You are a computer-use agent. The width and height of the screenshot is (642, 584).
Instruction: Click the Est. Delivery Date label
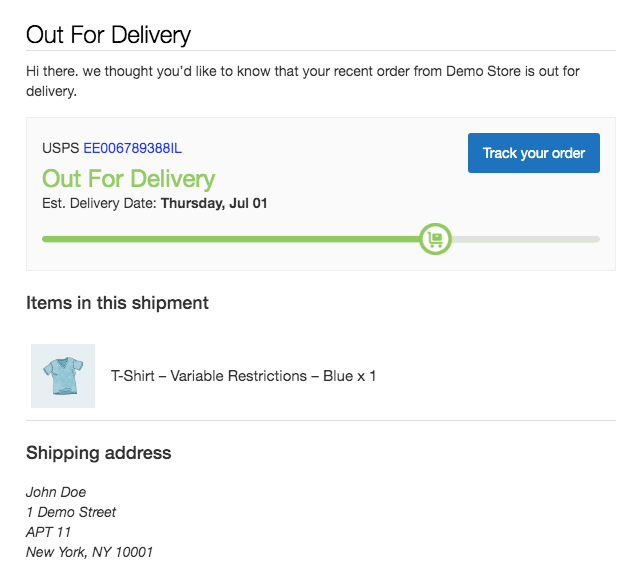(99, 203)
